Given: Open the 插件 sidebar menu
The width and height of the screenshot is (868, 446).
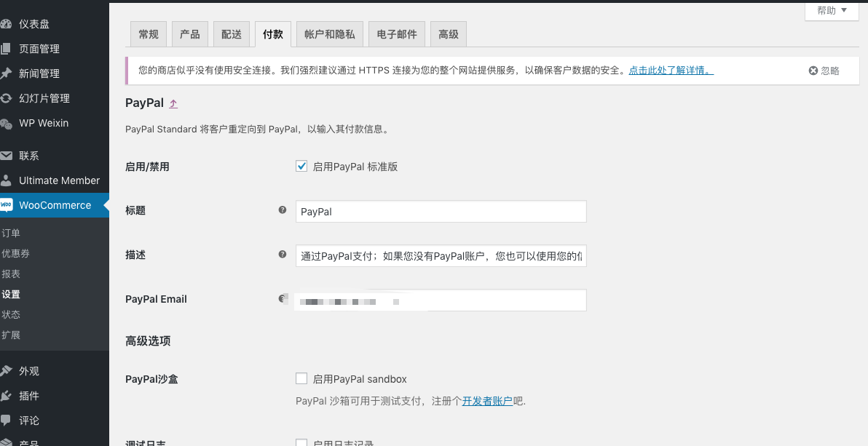Looking at the screenshot, I should (29, 396).
